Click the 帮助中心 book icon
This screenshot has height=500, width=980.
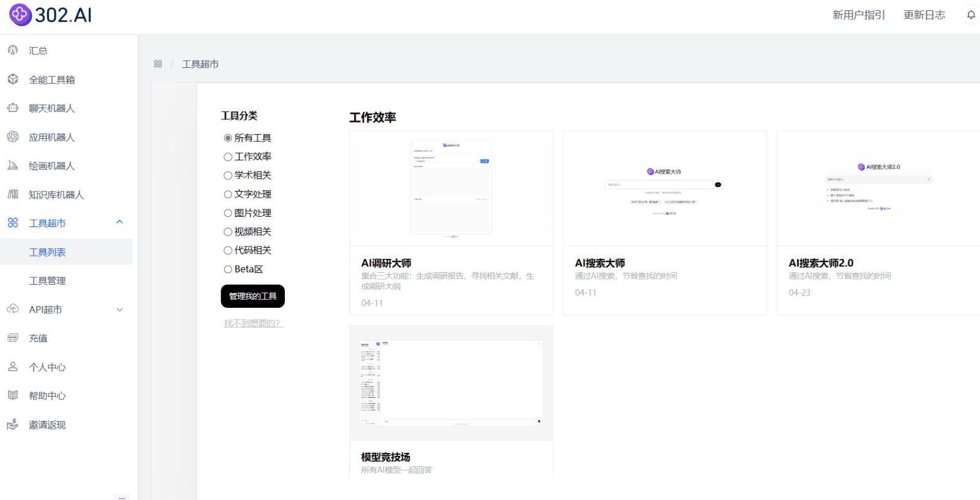click(13, 395)
